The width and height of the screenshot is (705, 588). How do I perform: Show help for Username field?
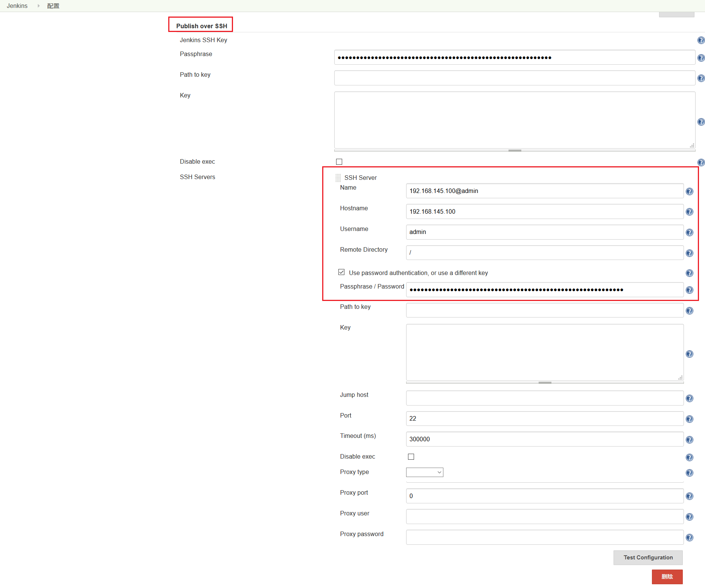(x=689, y=232)
